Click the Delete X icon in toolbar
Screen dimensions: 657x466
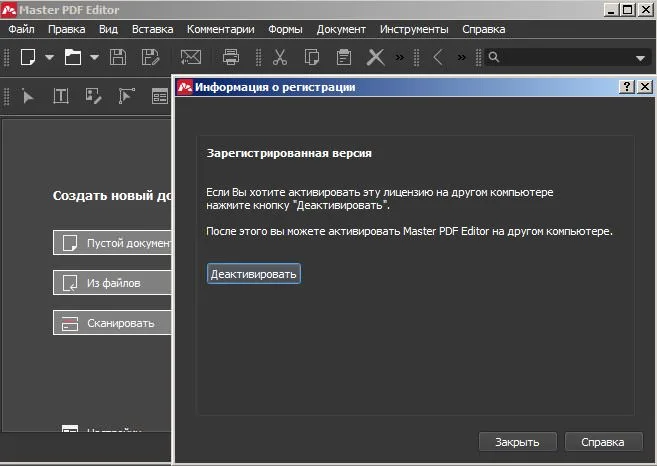click(x=375, y=57)
